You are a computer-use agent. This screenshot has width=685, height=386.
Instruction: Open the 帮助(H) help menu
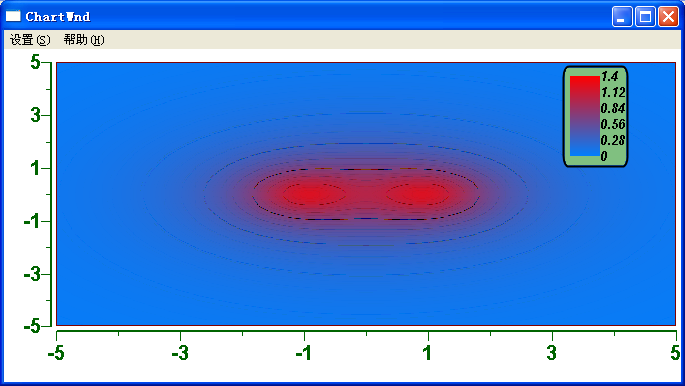tap(84, 40)
